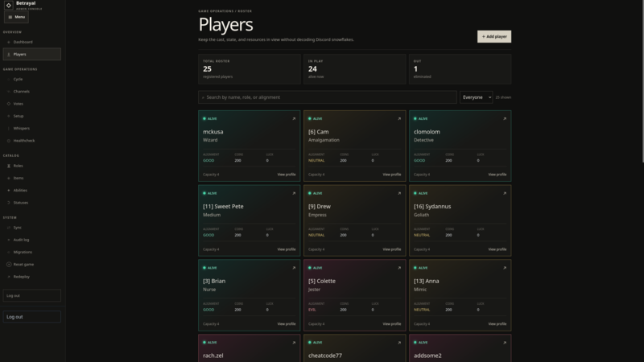View profile of [11] Sweet Pete
The width and height of the screenshot is (644, 362).
[287, 249]
